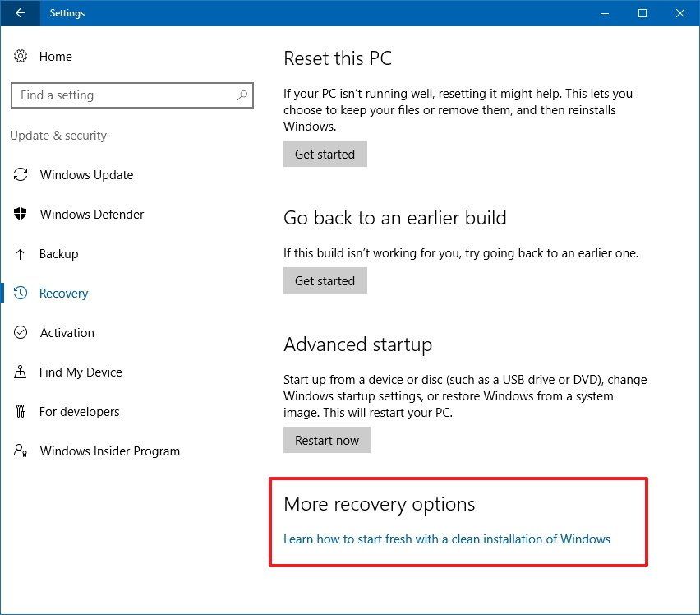
Task: Click the magnifier icon in search box
Action: coord(242,95)
